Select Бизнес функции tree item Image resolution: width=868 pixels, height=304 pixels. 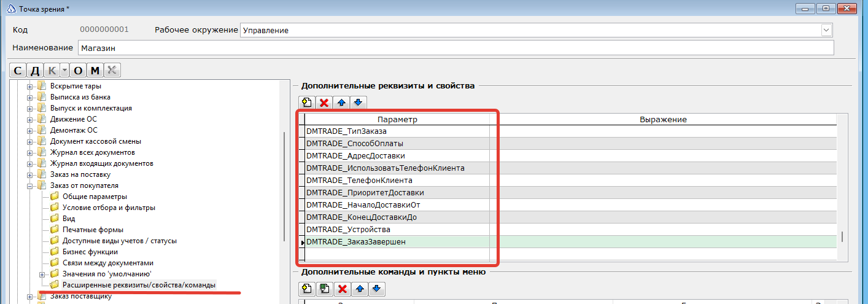(90, 252)
